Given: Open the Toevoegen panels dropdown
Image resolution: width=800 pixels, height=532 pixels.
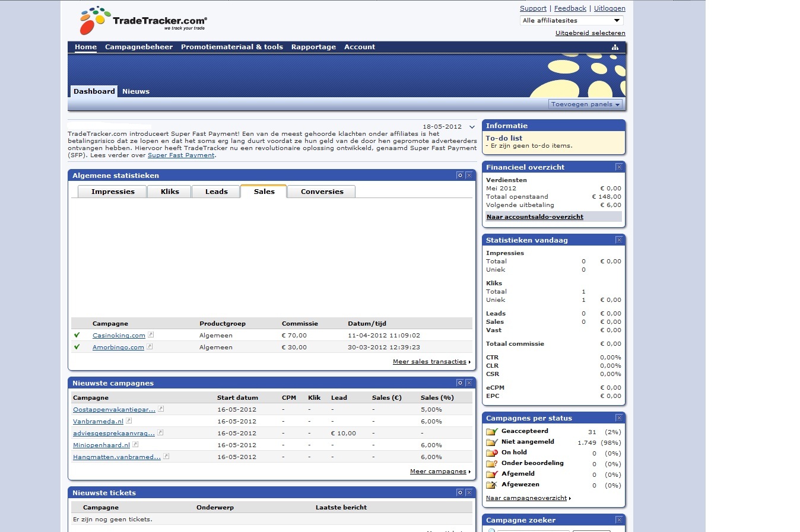Looking at the screenshot, I should 586,104.
